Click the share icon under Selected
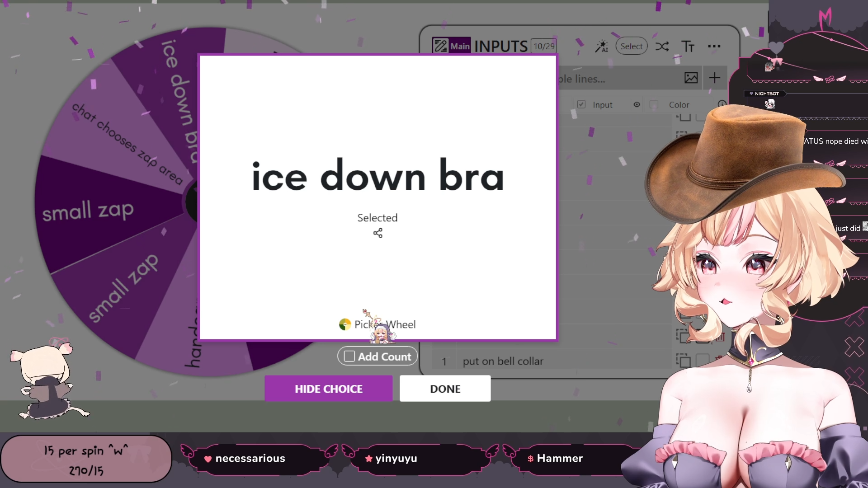 click(378, 233)
